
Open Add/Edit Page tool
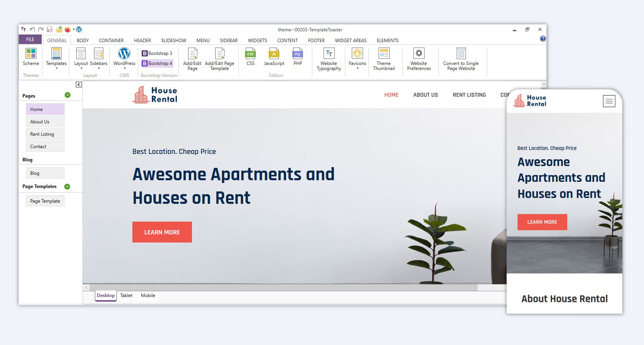(192, 59)
